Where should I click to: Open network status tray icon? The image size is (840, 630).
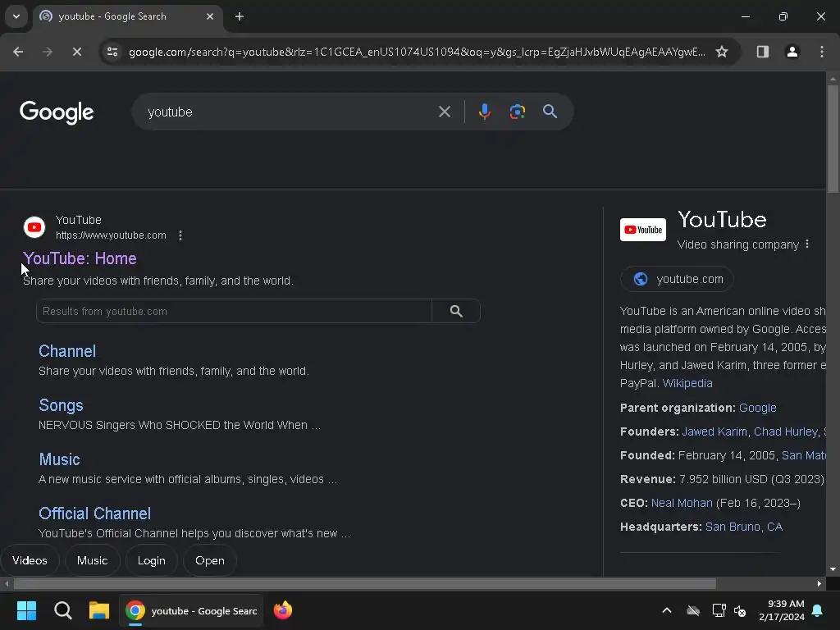[x=719, y=610]
